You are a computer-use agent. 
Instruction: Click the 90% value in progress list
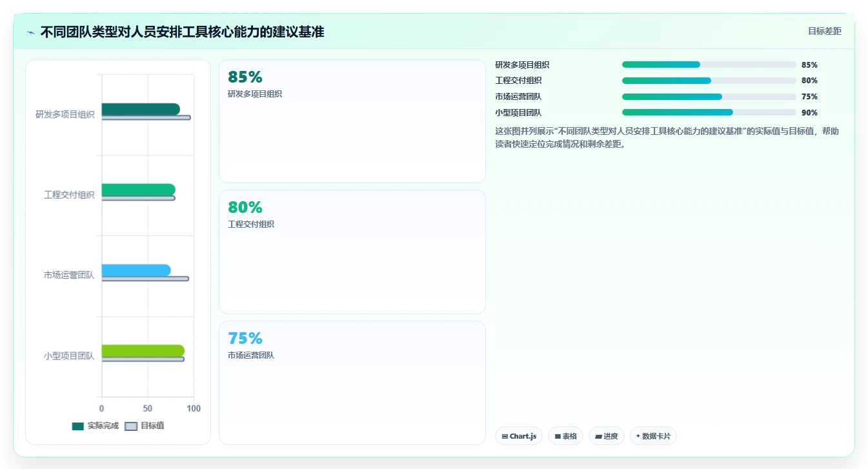pos(809,113)
